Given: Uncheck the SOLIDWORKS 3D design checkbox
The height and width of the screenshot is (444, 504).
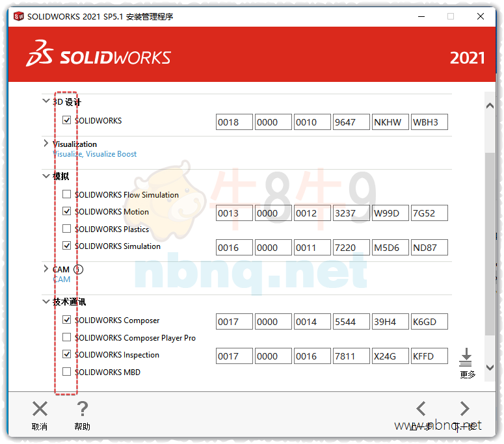Looking at the screenshot, I should pyautogui.click(x=66, y=120).
